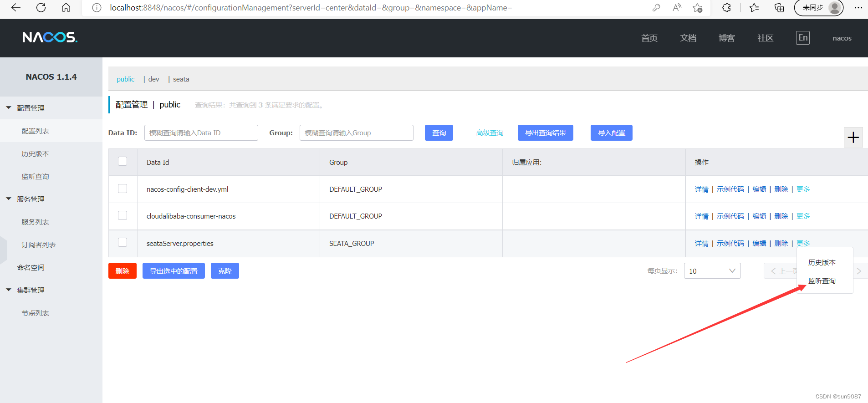Open 博客 in the top navigation
Viewport: 868px width, 403px height.
click(727, 38)
